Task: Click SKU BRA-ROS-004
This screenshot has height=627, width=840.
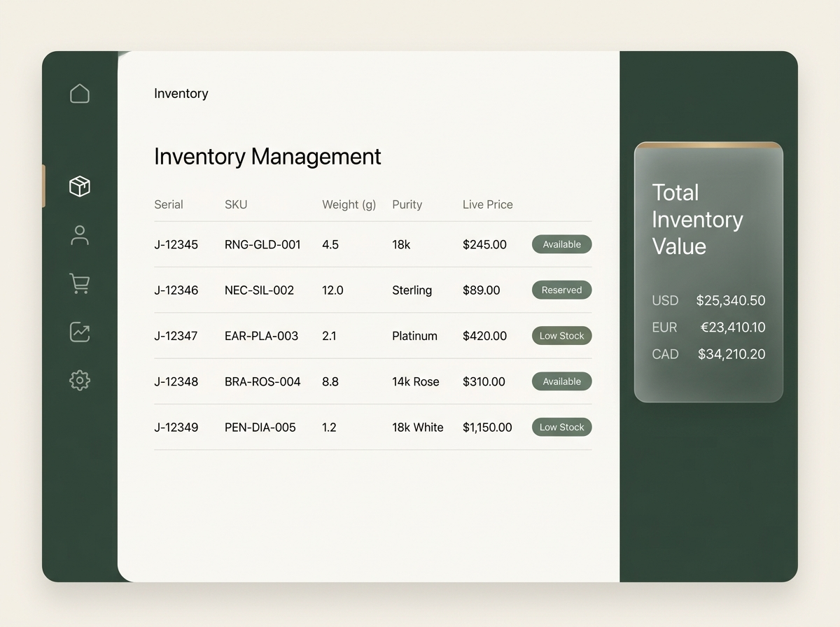Action: click(262, 381)
